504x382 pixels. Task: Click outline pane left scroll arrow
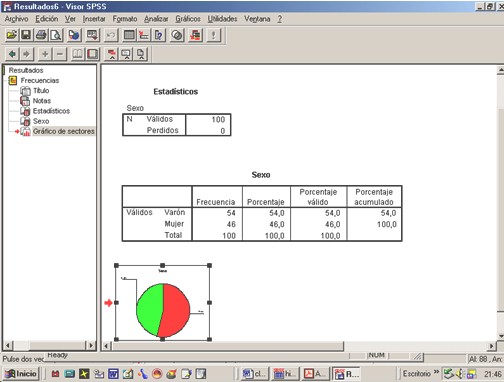(8, 345)
